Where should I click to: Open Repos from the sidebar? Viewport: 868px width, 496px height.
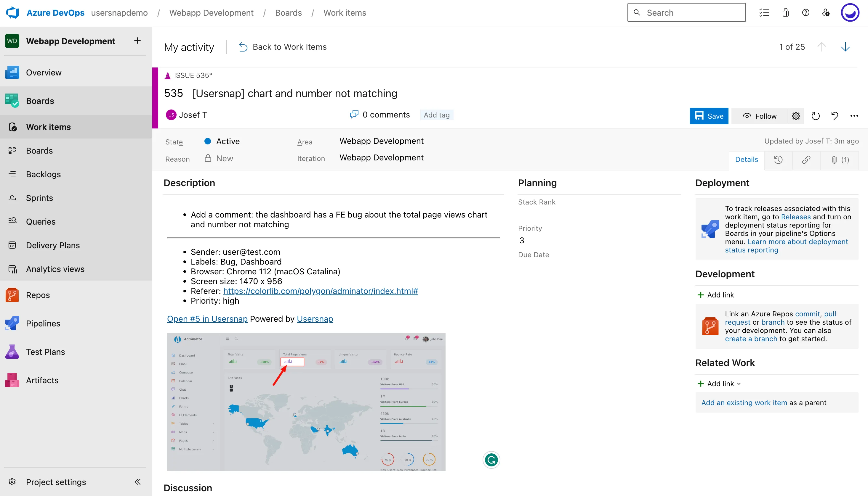38,295
